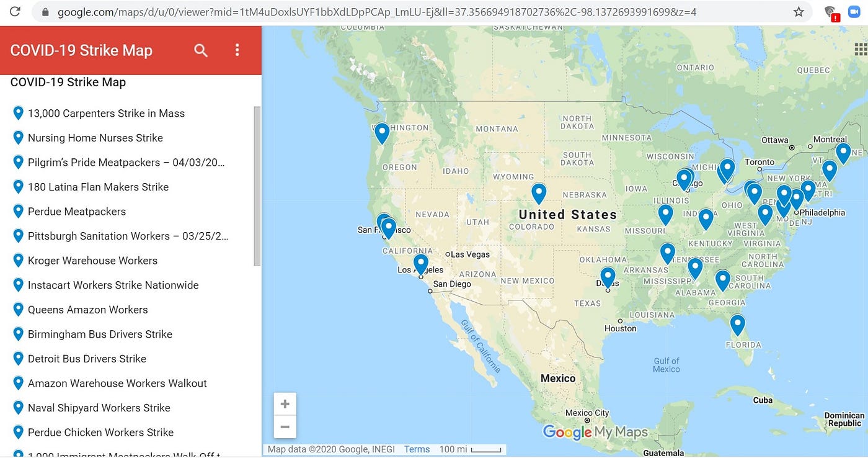This screenshot has width=868, height=458.
Task: Select the pin at Dallas
Action: [x=608, y=277]
